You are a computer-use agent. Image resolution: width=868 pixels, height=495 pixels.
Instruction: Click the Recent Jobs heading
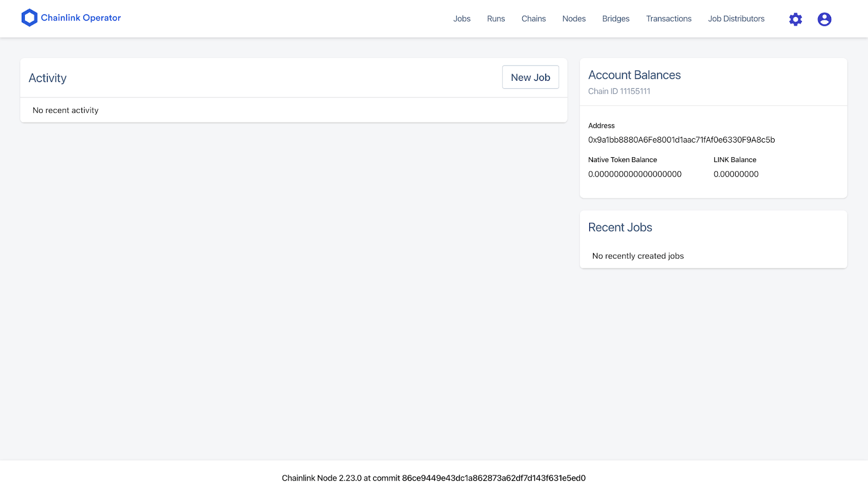(620, 228)
